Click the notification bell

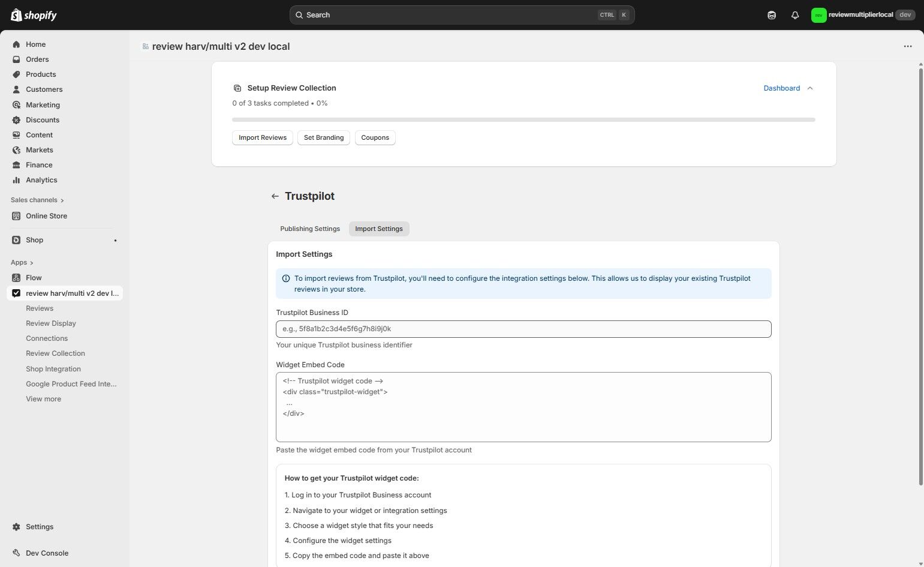[x=794, y=14]
